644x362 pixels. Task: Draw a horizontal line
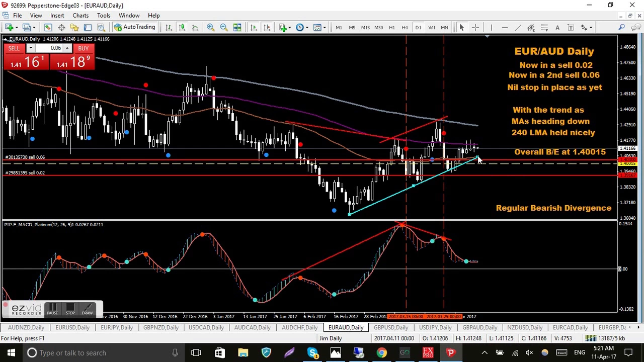click(505, 27)
